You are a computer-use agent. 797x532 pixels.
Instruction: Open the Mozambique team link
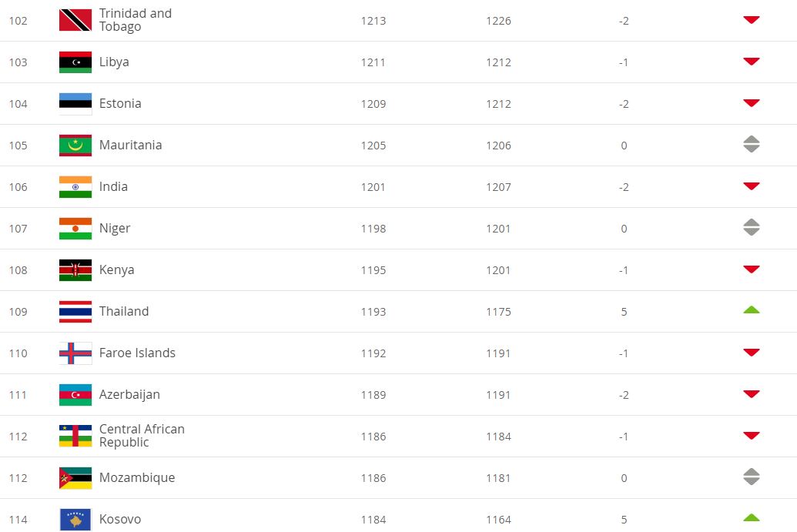click(137, 478)
